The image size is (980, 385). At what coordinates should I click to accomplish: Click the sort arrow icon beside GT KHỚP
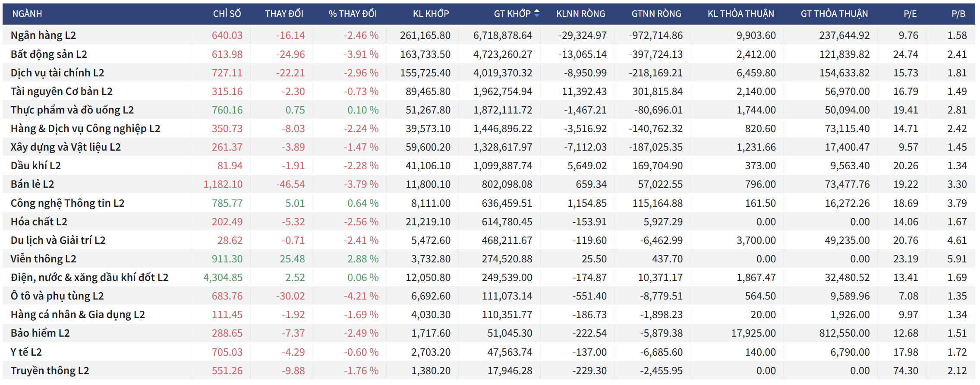537,13
